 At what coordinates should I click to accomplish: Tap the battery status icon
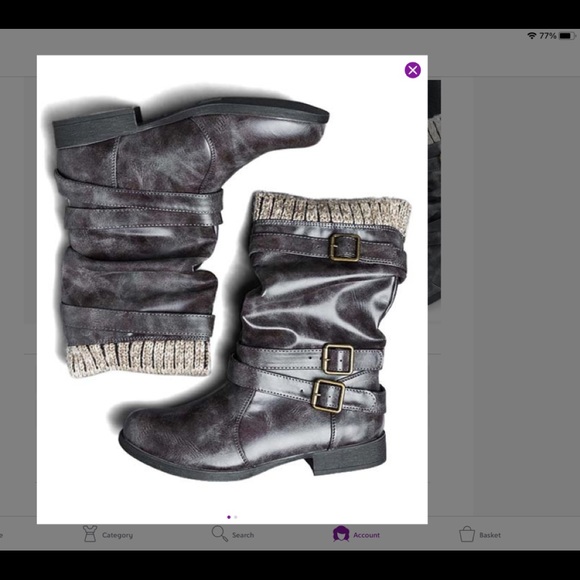pyautogui.click(x=567, y=36)
